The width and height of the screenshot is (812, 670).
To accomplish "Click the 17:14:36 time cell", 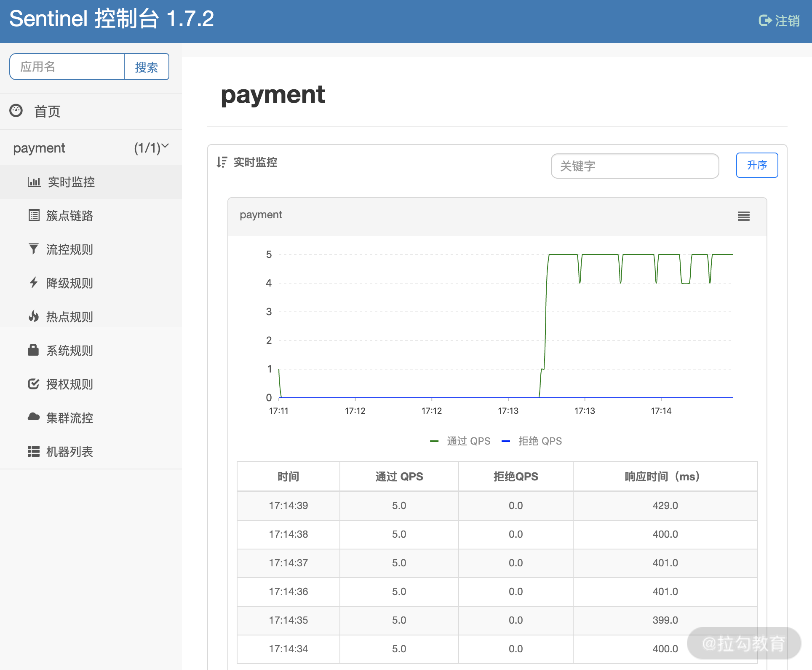I will click(x=288, y=592).
